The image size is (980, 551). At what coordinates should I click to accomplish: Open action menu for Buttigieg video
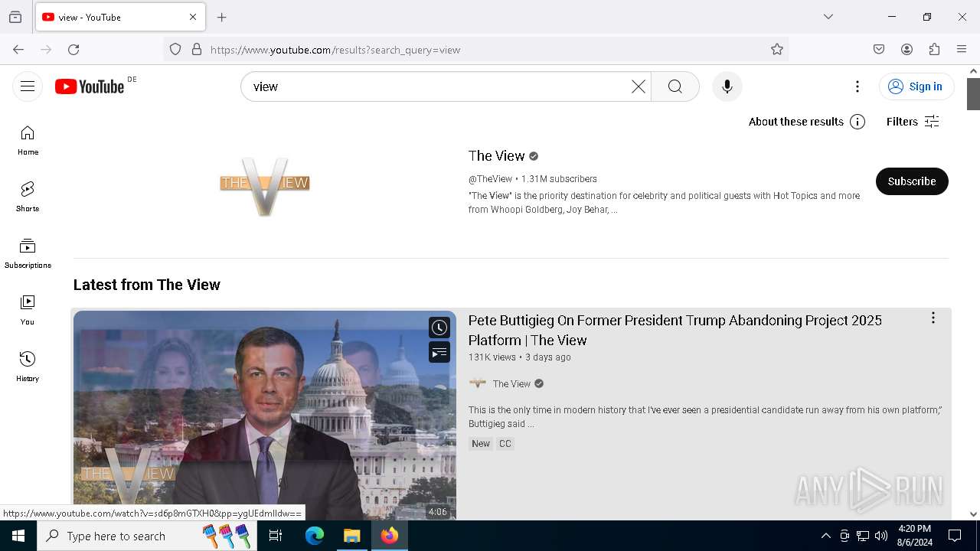click(933, 318)
